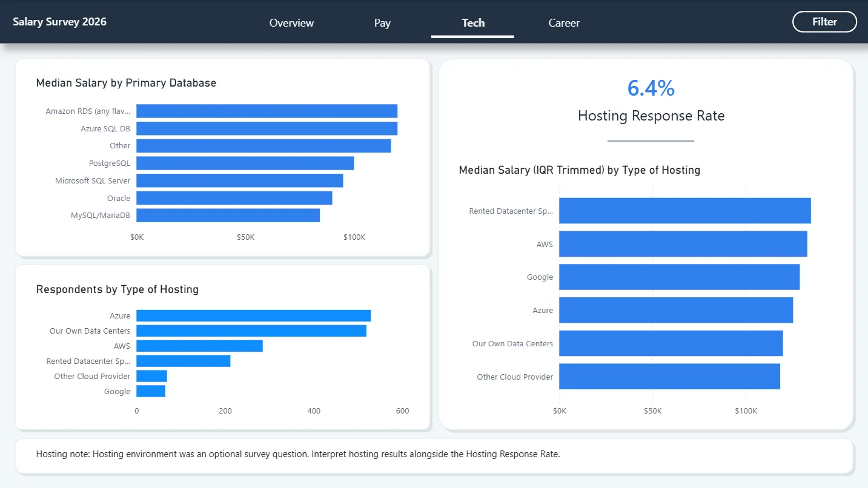This screenshot has width=868, height=488.
Task: Click Azure bar in IQR Trimmed chart
Action: pyautogui.click(x=676, y=310)
